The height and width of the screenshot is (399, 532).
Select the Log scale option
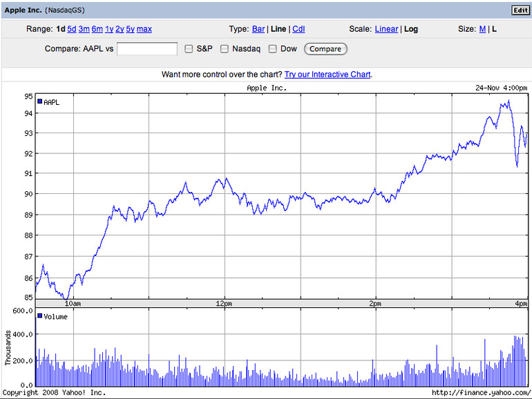click(x=411, y=29)
